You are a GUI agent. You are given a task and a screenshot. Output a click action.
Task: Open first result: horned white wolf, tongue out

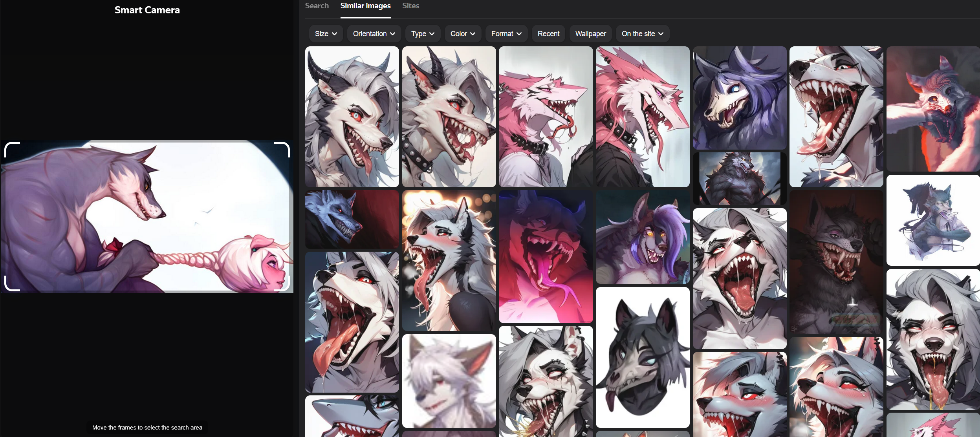point(352,117)
